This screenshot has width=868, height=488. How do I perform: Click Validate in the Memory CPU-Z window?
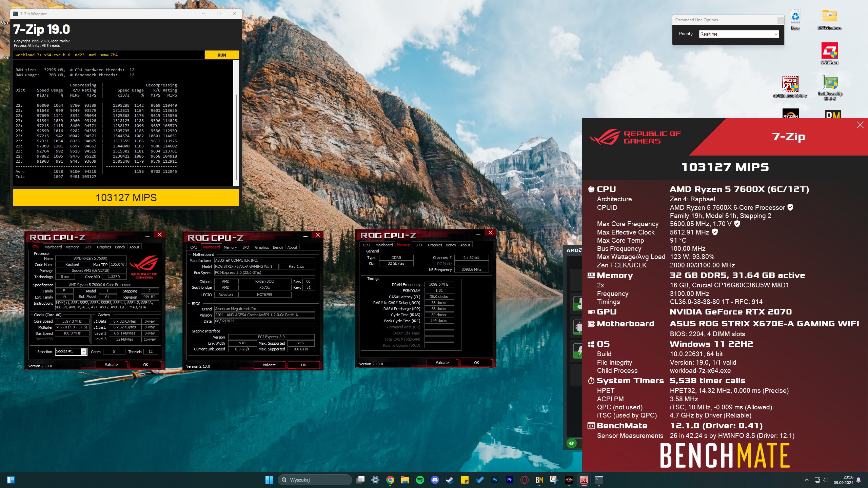click(442, 363)
